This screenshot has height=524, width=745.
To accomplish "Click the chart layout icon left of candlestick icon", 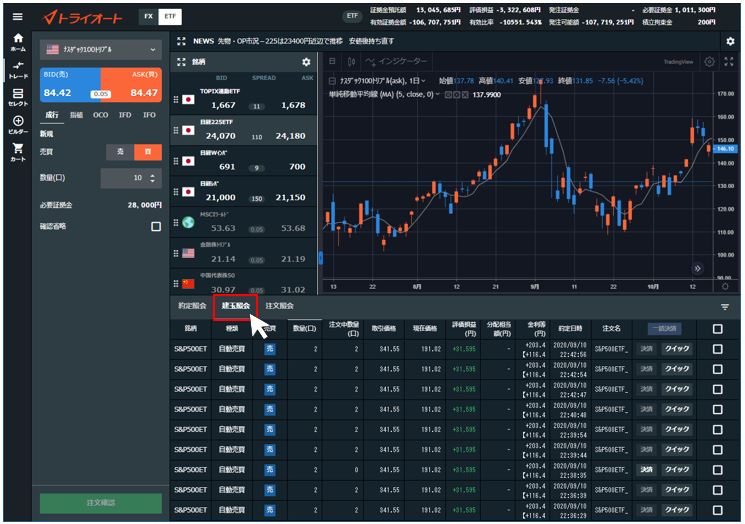I will point(332,61).
